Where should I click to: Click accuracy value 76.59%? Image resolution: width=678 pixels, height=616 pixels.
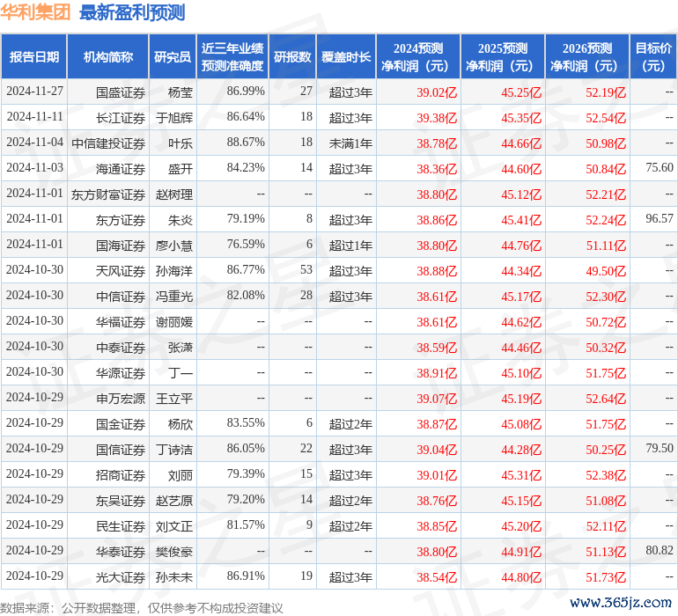click(x=246, y=244)
